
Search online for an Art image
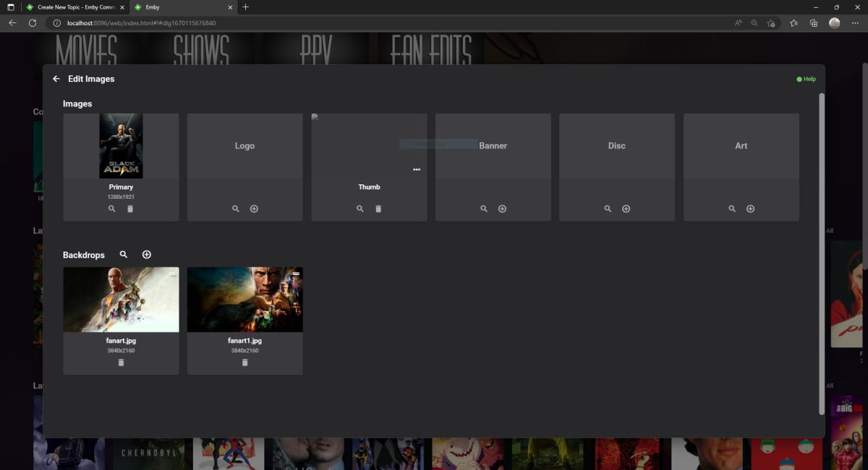pyautogui.click(x=732, y=209)
